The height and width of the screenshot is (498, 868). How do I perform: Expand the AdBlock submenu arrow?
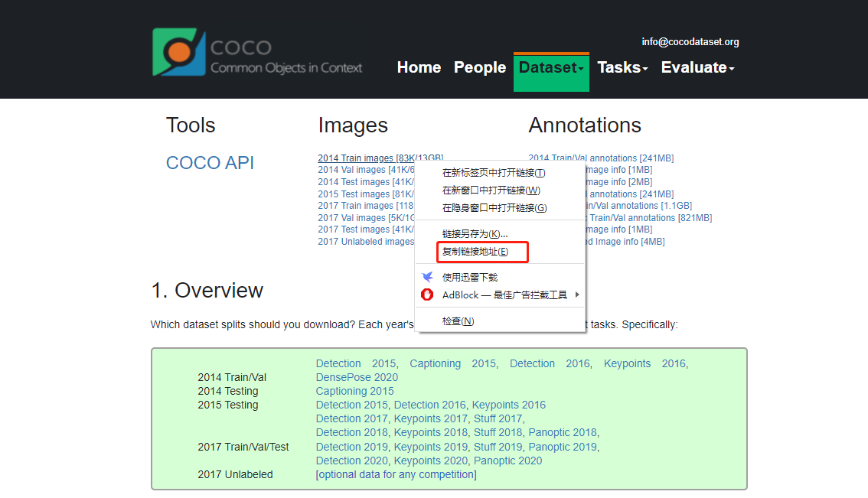pyautogui.click(x=576, y=295)
